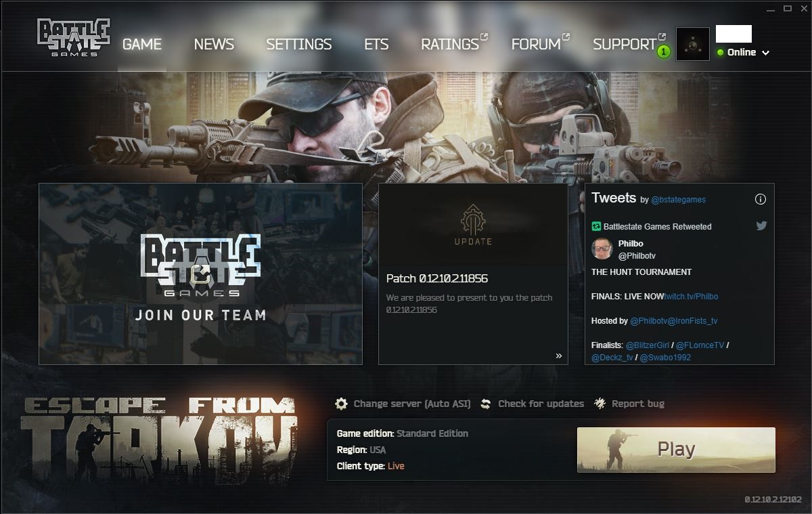Click the Standard Edition text
This screenshot has width=812, height=514.
pos(432,433)
